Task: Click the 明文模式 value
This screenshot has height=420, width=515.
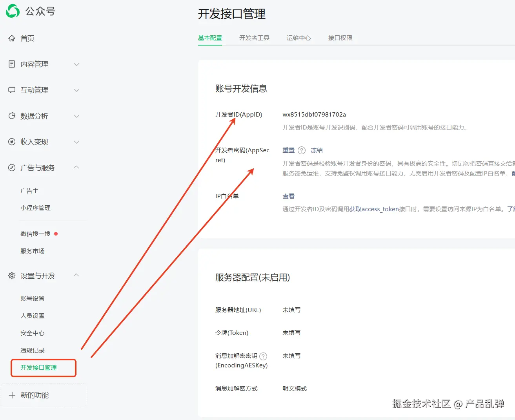Action: 295,389
